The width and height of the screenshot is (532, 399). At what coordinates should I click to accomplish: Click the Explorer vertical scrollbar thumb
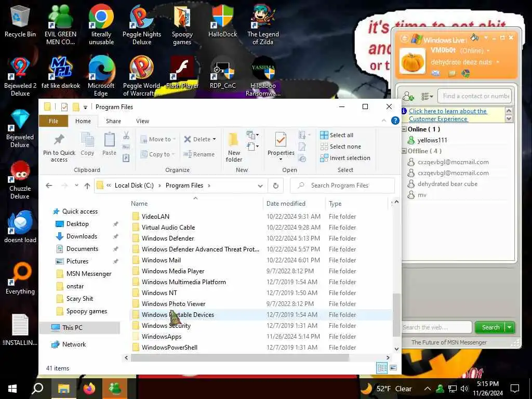[x=396, y=315]
